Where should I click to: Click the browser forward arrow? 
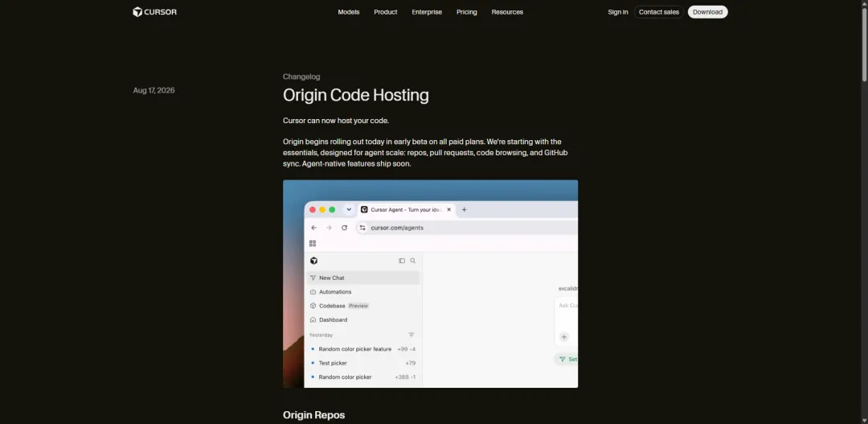[329, 228]
